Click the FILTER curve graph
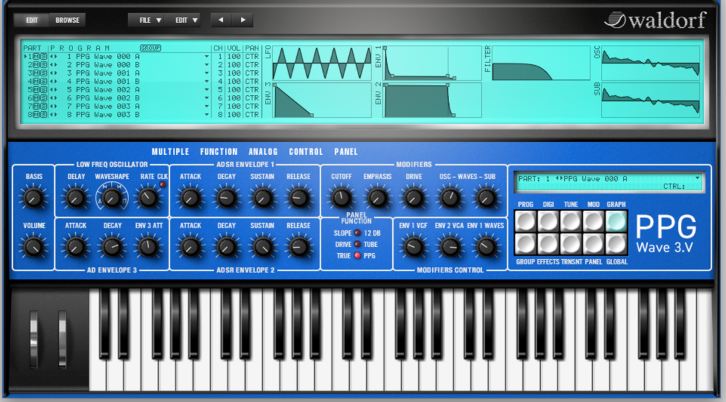Screen dimensions: 726x402 pos(541,63)
